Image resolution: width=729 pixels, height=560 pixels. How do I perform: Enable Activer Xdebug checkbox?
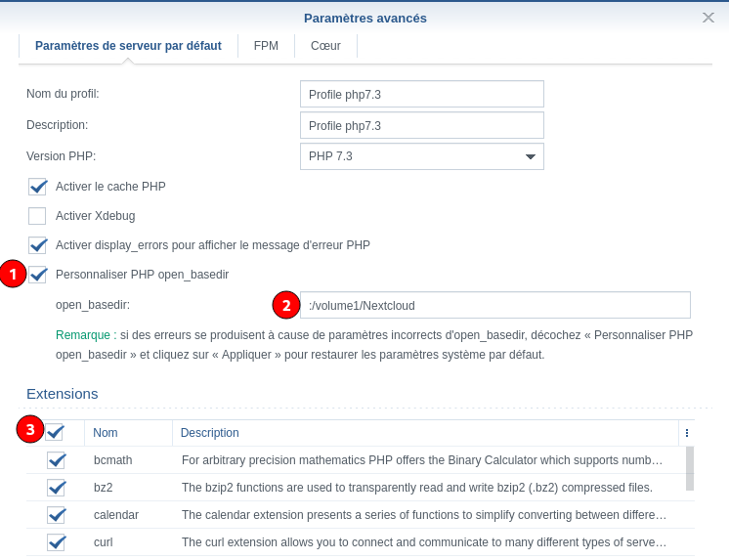click(x=38, y=216)
